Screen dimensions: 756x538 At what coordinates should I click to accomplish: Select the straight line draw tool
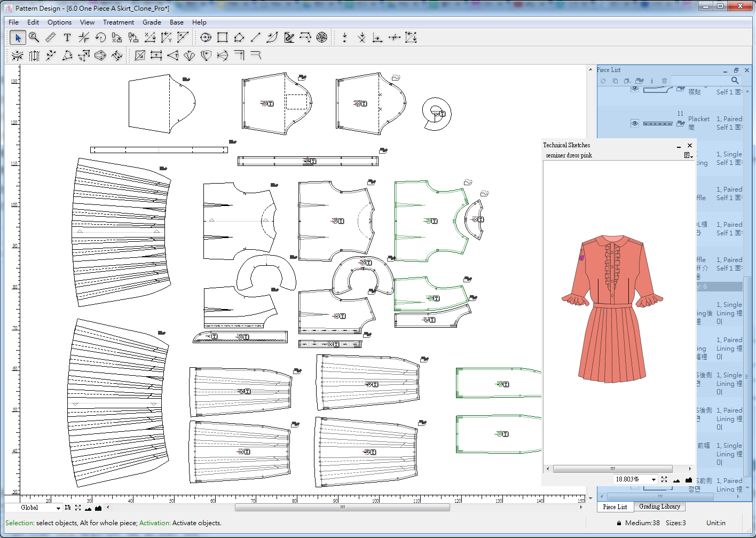point(256,37)
